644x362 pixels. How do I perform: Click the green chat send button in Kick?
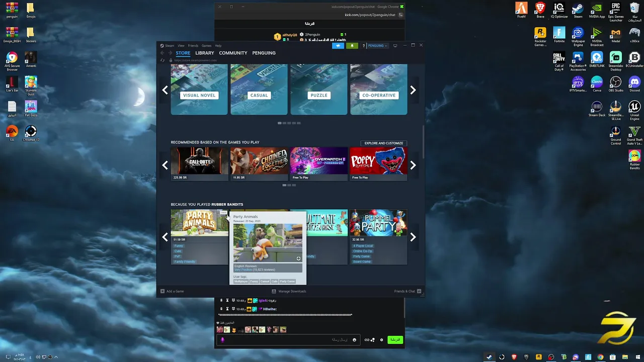point(395,340)
